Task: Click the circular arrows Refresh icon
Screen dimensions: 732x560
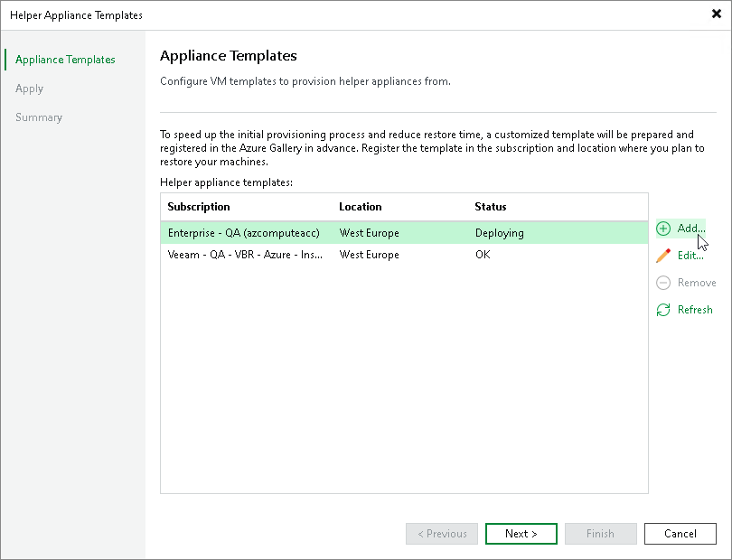Action: 663,310
